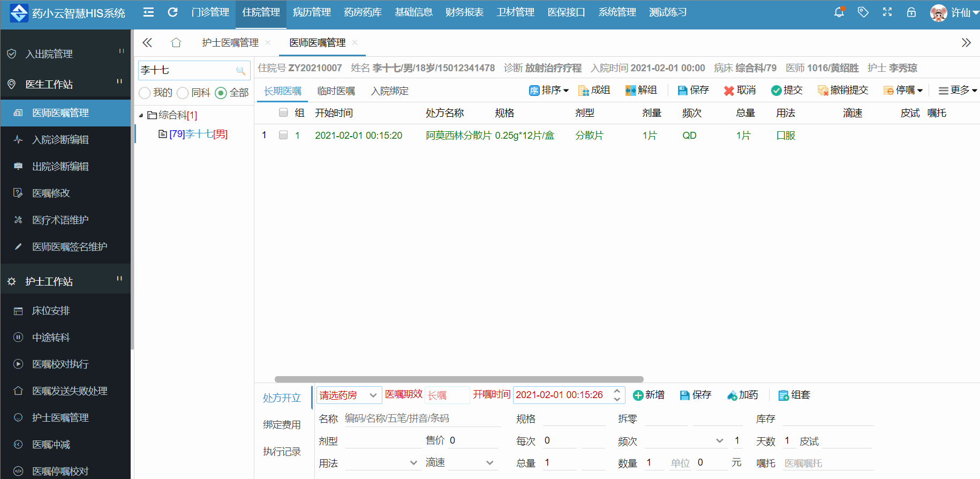The image size is (980, 479).
Task: Switch to 长期医嘱 tab
Action: (x=283, y=91)
